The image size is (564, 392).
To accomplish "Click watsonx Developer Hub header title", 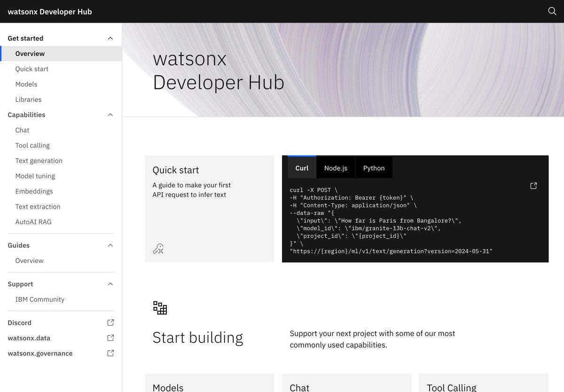I will click(x=50, y=12).
